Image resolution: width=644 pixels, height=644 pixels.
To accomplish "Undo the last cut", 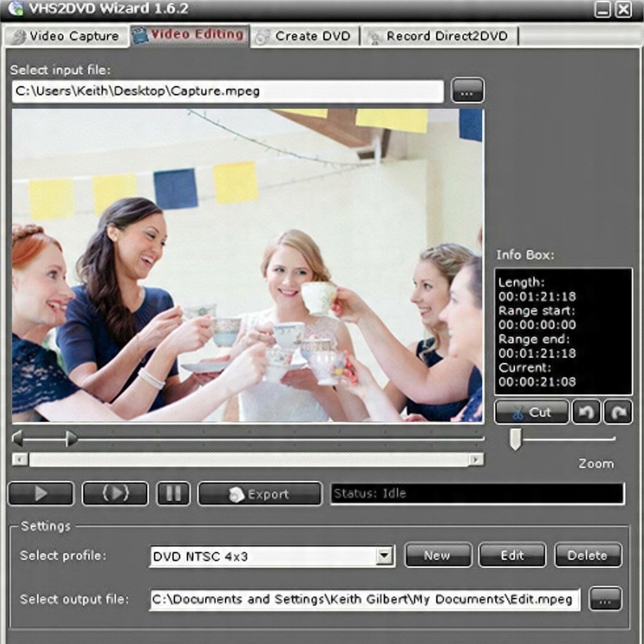I will click(x=586, y=412).
